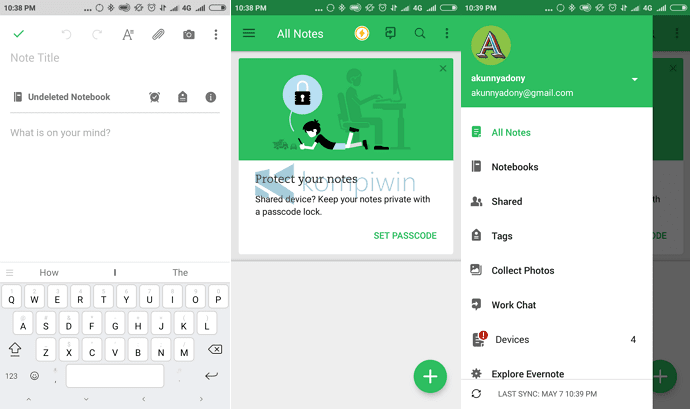Add tags using the tag icon beside notebook
690x409 pixels.
click(x=183, y=97)
